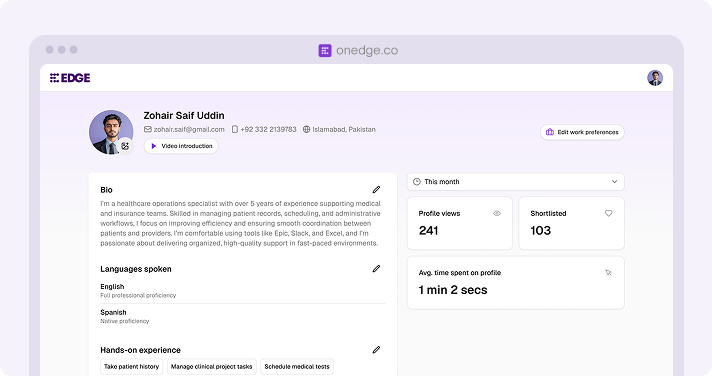Click the eye icon on Profile views card
Viewport: 712px width, 376px height.
click(497, 213)
